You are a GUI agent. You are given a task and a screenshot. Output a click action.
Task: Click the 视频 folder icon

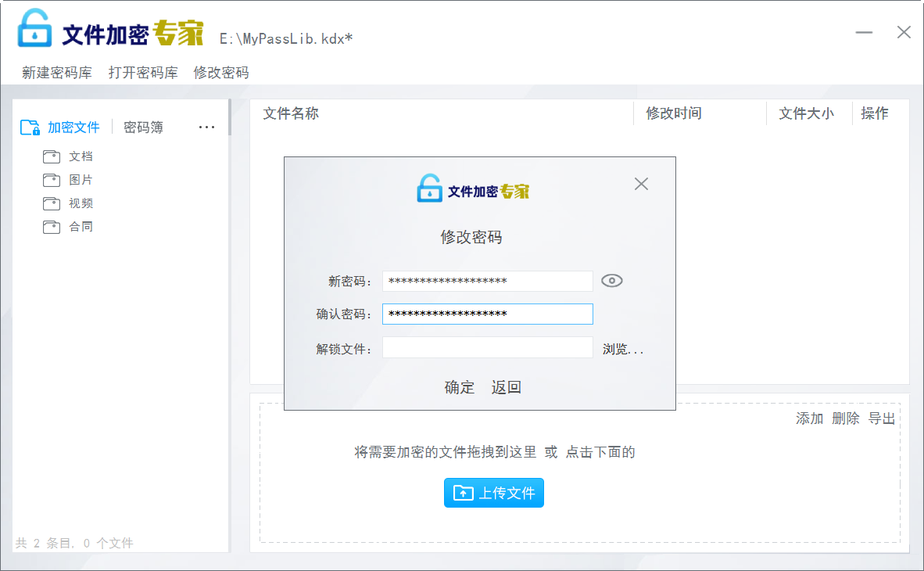[x=52, y=203]
